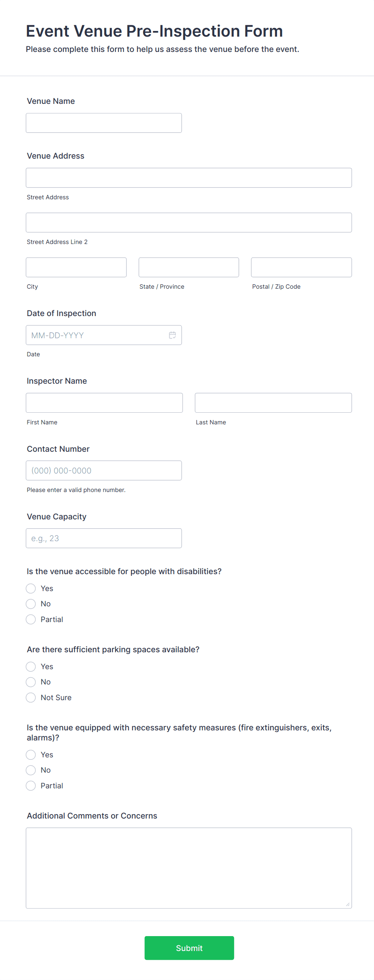
Task: Click the Contact Number phone field
Action: pyautogui.click(x=103, y=470)
